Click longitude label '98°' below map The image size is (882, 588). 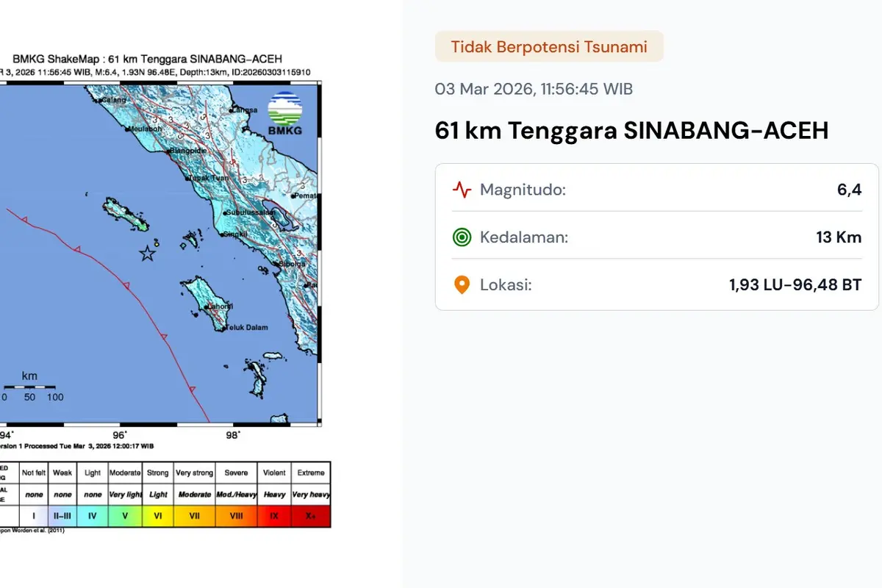(x=233, y=435)
